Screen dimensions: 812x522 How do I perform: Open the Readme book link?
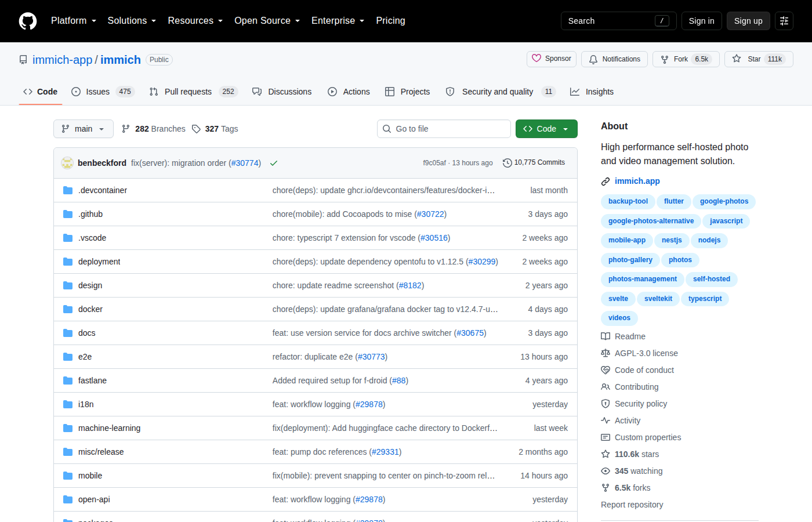click(x=623, y=336)
